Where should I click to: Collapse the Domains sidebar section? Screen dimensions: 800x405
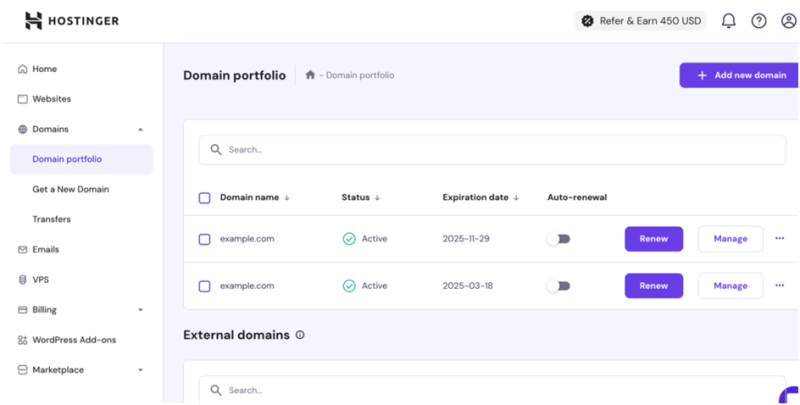coord(140,129)
